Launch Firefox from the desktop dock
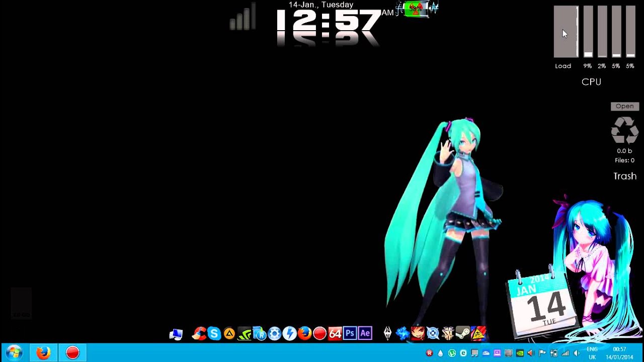Image resolution: width=644 pixels, height=362 pixels. pos(304,333)
